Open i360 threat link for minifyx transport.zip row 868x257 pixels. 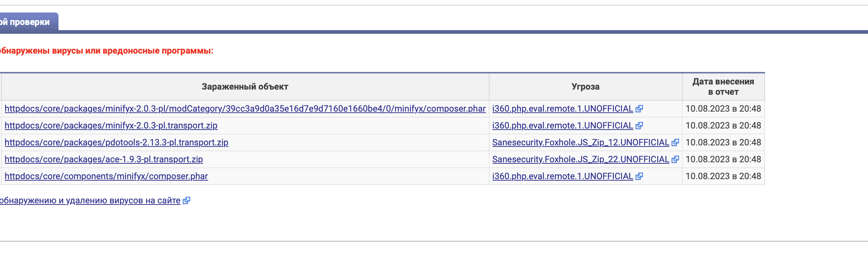coord(563,126)
